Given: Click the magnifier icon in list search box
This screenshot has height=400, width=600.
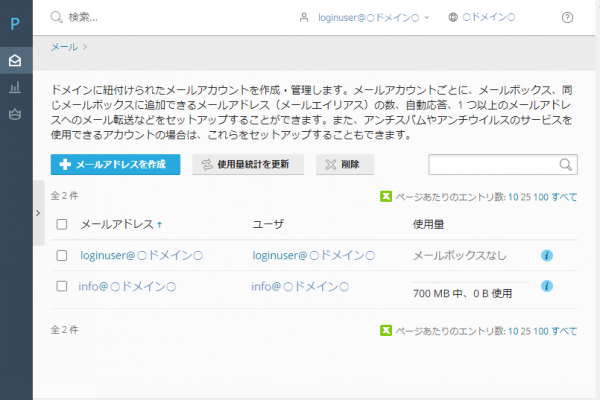Looking at the screenshot, I should [566, 165].
